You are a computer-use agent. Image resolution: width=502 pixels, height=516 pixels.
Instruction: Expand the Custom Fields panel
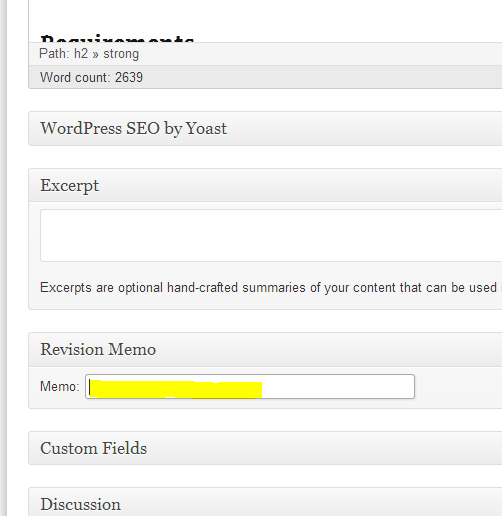(x=265, y=448)
